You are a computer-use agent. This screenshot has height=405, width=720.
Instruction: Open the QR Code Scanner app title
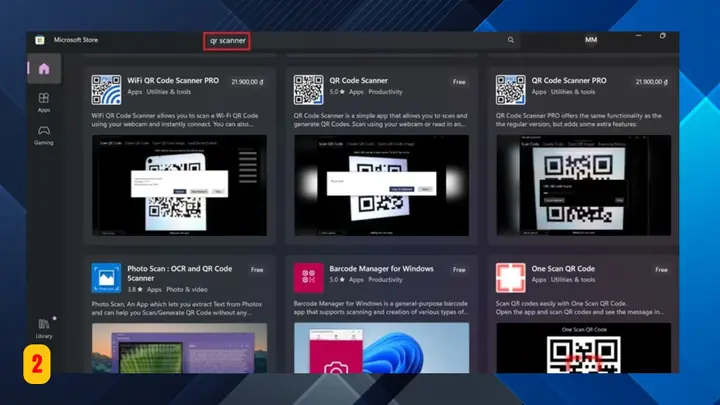tap(358, 80)
